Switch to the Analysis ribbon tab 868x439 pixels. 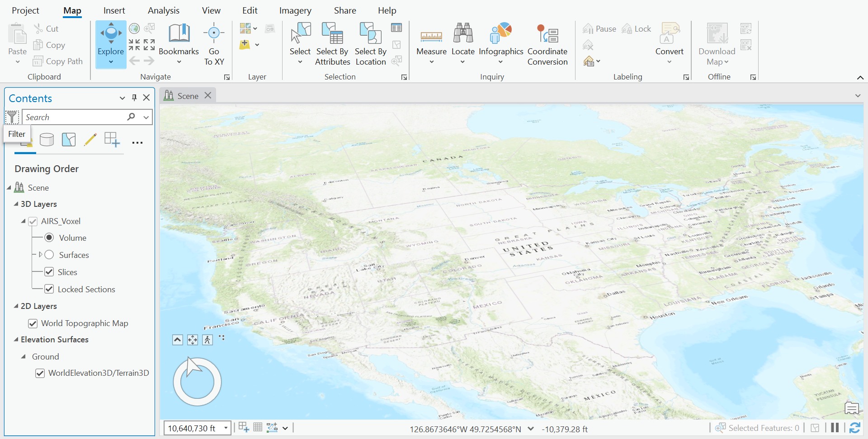163,10
